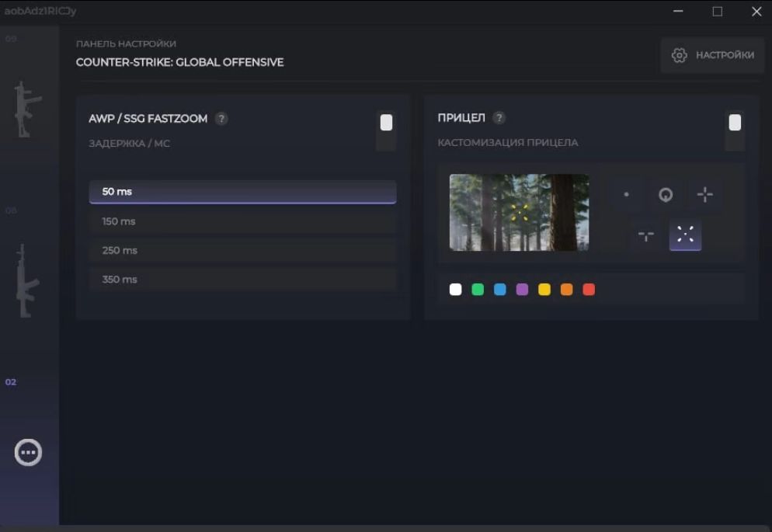Click the crosshair preview forest image
The width and height of the screenshot is (772, 532).
(519, 212)
